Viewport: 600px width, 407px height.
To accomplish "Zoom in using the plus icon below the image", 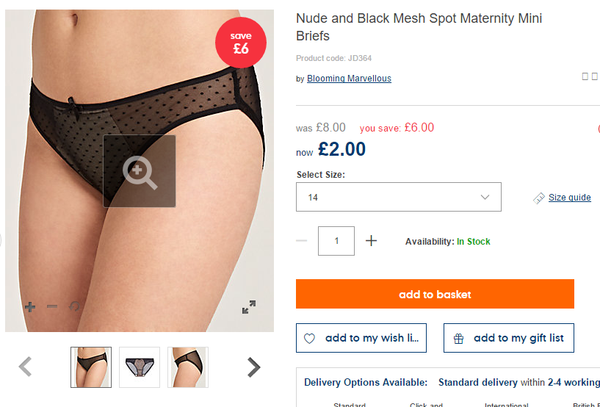I will pyautogui.click(x=30, y=307).
